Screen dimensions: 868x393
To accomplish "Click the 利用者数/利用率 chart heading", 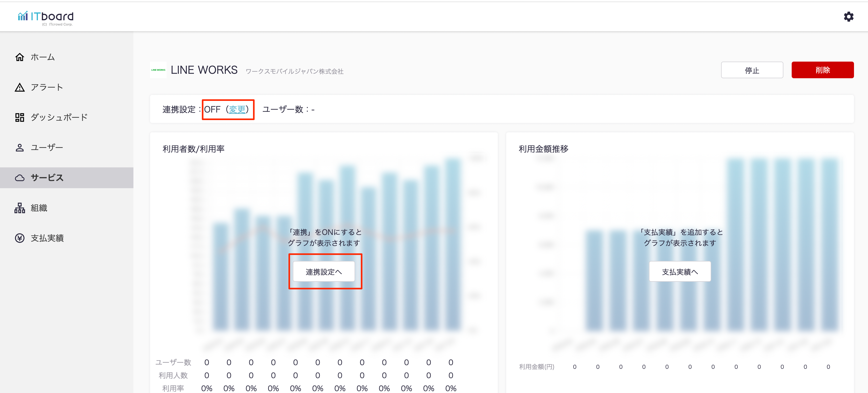I will 193,149.
